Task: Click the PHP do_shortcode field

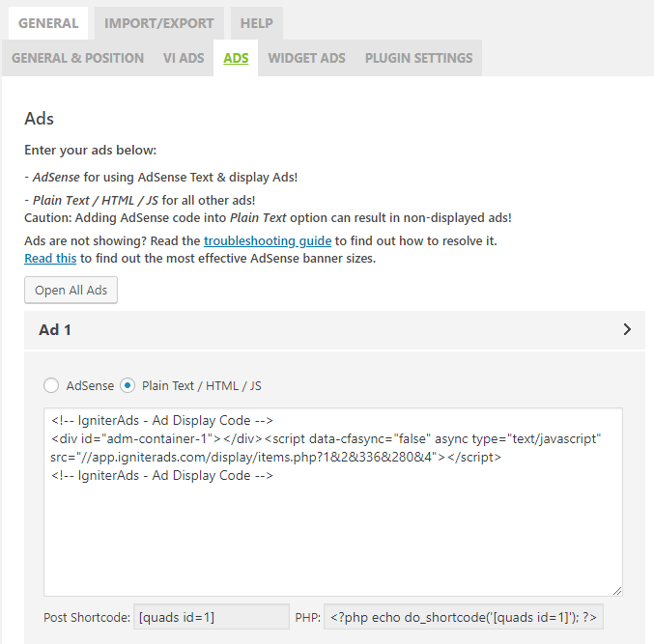Action: [x=464, y=617]
